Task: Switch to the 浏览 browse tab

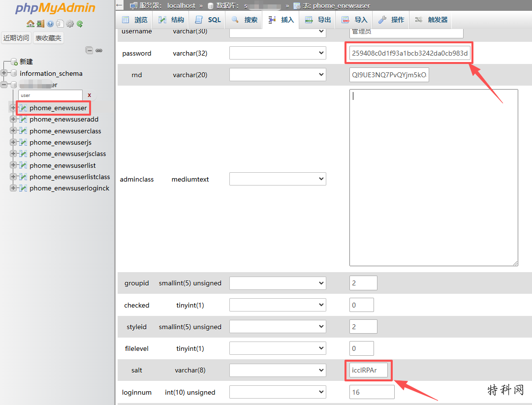Action: pyautogui.click(x=135, y=20)
